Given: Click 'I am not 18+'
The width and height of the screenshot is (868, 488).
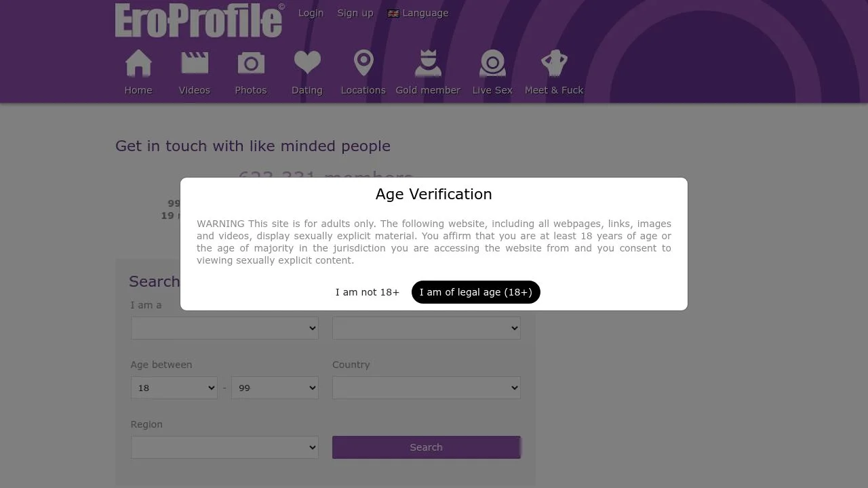Looking at the screenshot, I should click(367, 292).
